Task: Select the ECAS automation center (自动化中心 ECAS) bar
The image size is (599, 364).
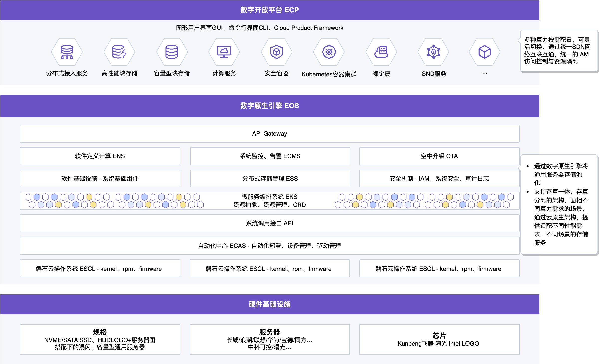Action: (270, 246)
